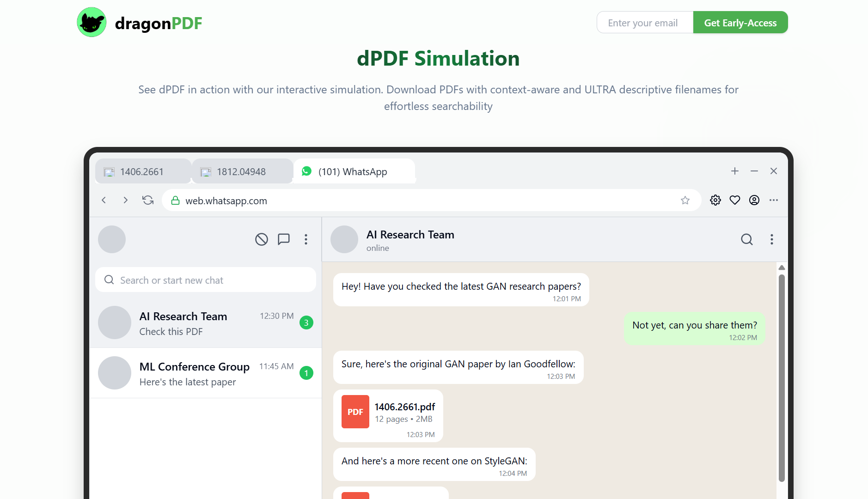Reload the page with the refresh icon
Screen dimensions: 868x499
pos(148,200)
